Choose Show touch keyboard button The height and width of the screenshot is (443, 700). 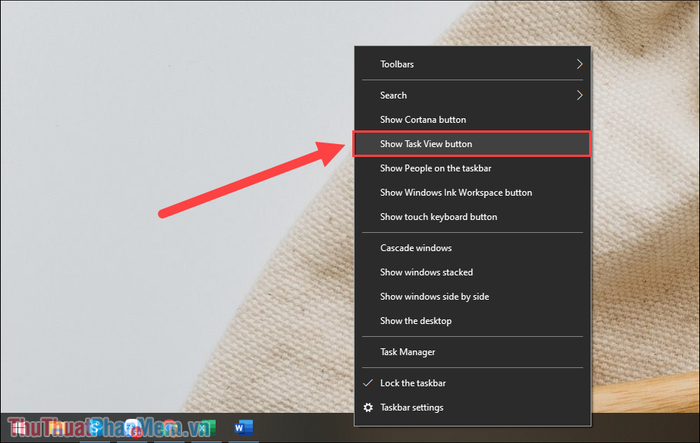pyautogui.click(x=473, y=217)
